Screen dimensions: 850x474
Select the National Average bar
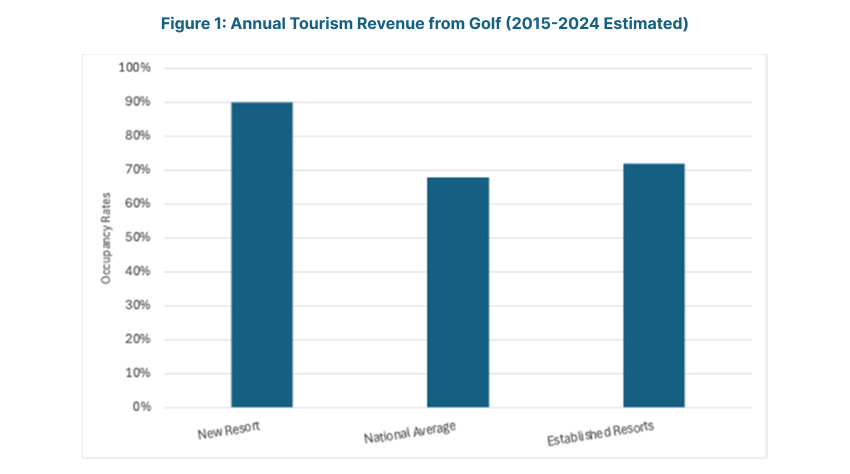[x=458, y=292]
